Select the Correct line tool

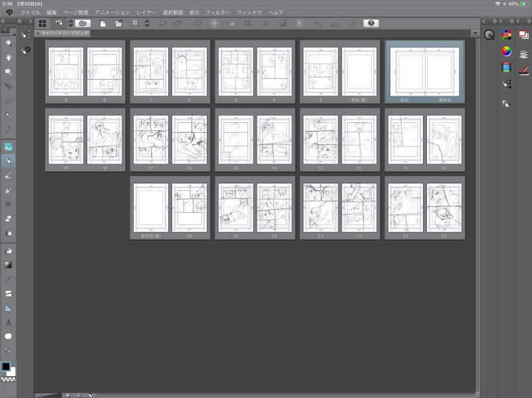click(8, 351)
